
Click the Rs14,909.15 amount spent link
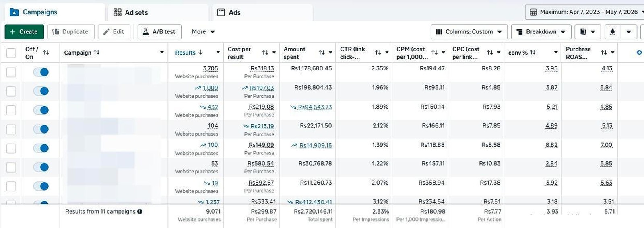point(316,145)
